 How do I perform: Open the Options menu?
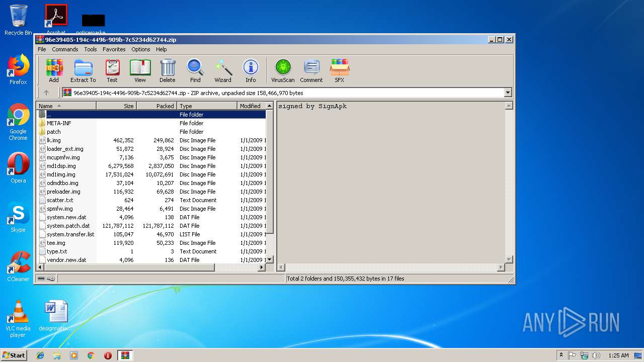pos(140,49)
